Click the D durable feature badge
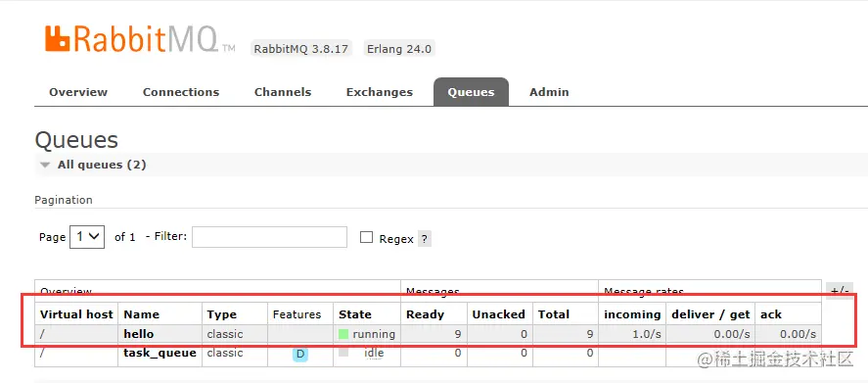 (300, 355)
